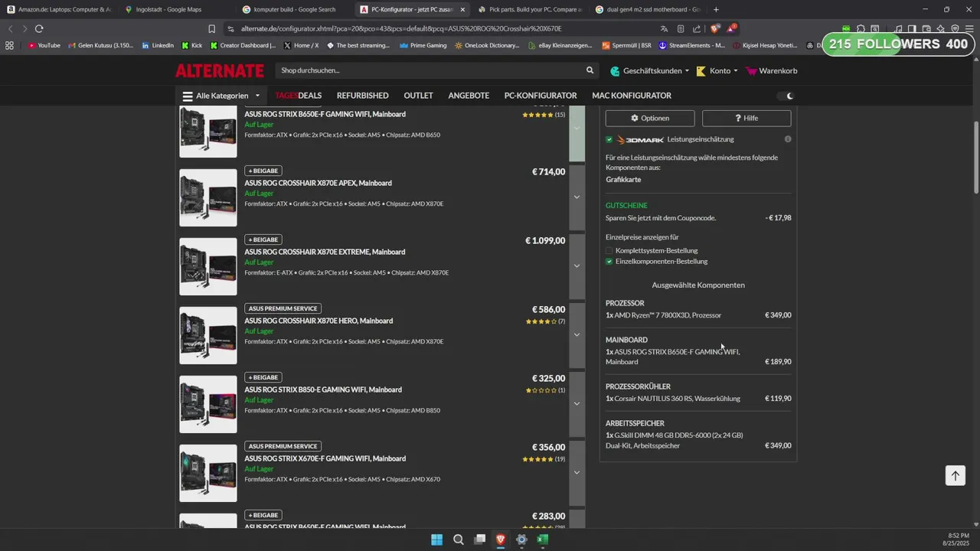Expand ROG CROSSHAIR X870E EXTREME details

pyautogui.click(x=577, y=266)
